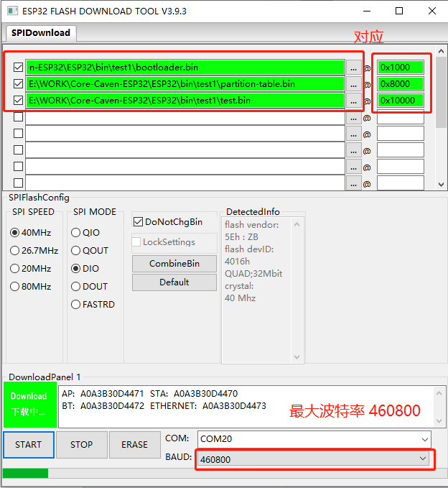448x488 pixels.
Task: Click the ESP32 app icon in title bar
Action: point(12,11)
